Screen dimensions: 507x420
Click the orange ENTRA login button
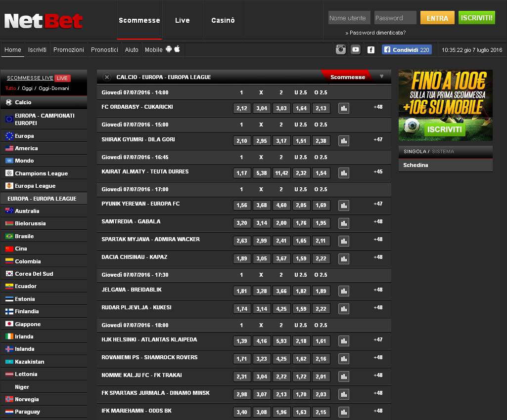click(437, 18)
